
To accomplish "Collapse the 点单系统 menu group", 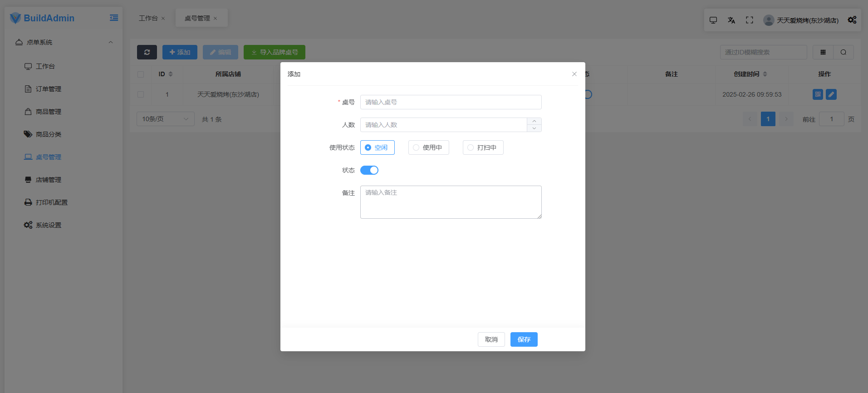I will (64, 42).
